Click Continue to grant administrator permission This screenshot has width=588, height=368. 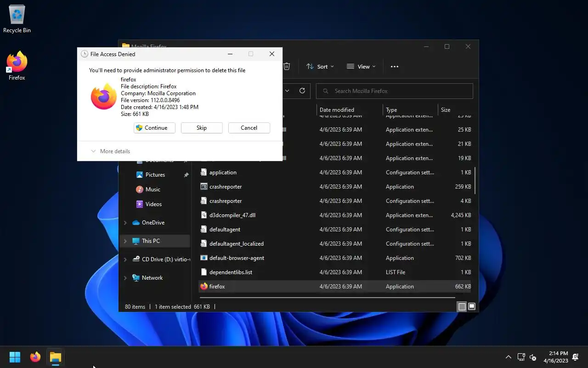(154, 128)
